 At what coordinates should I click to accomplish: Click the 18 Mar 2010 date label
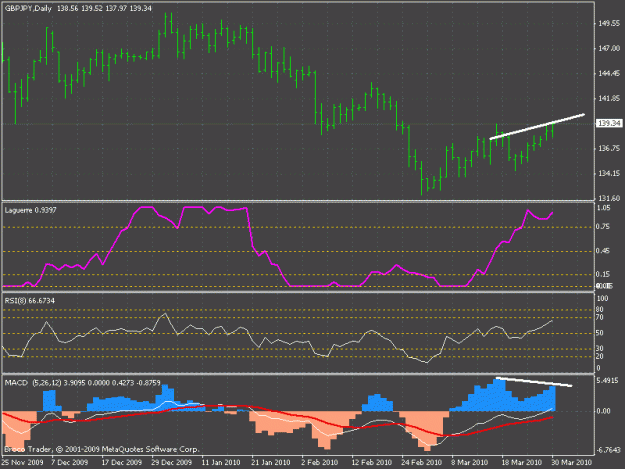coord(521,463)
